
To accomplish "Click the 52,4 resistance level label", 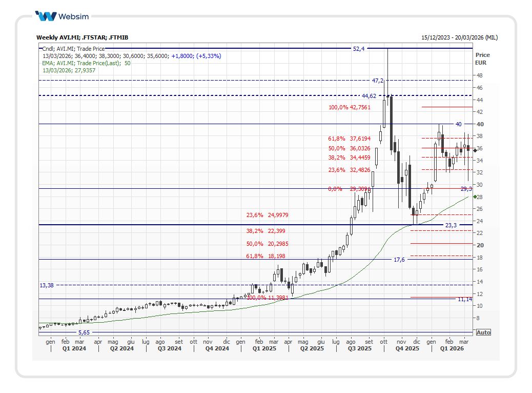I will tap(358, 49).
